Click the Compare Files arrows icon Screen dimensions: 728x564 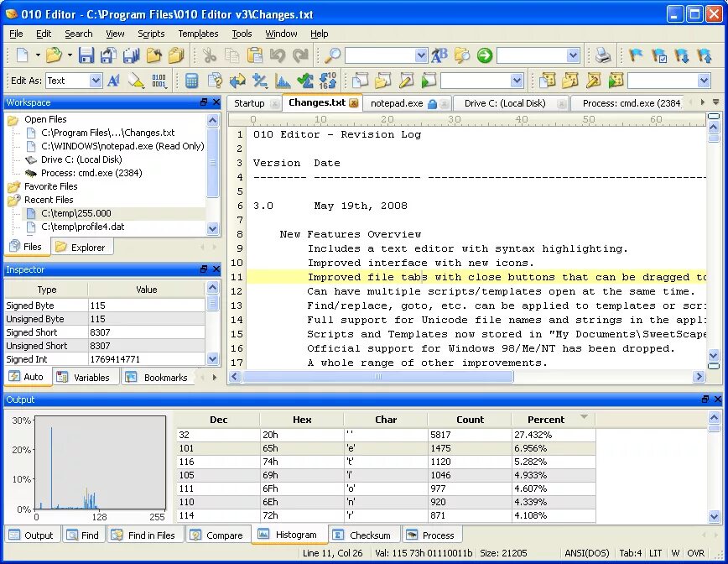[237, 81]
